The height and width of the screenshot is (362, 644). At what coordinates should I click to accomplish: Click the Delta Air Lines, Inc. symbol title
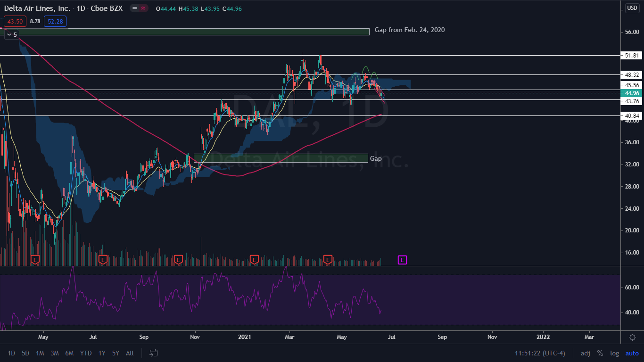38,8
